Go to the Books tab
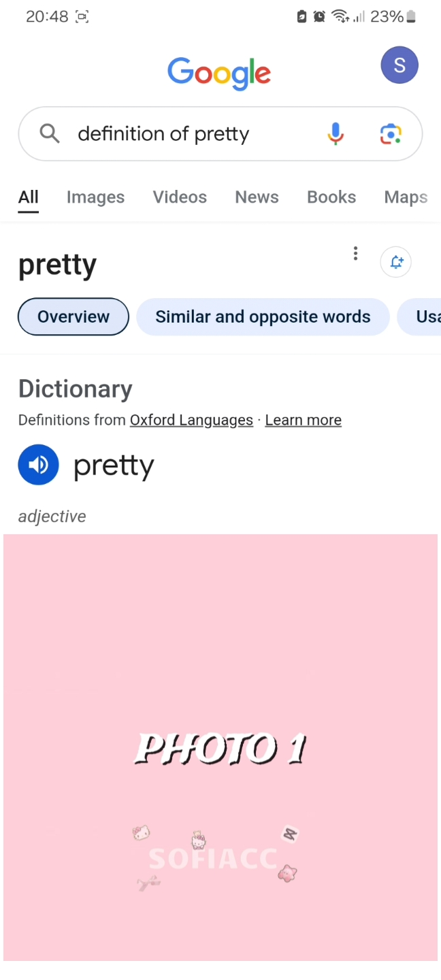 [331, 197]
